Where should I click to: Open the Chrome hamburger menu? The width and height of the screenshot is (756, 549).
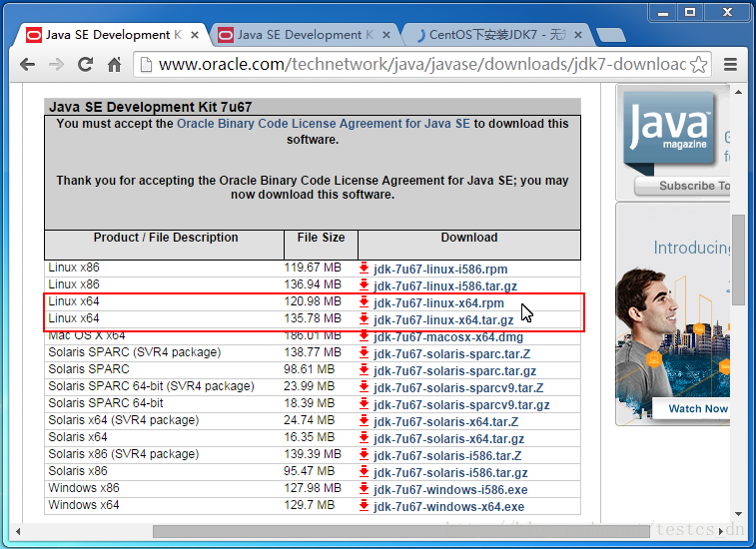(x=730, y=64)
